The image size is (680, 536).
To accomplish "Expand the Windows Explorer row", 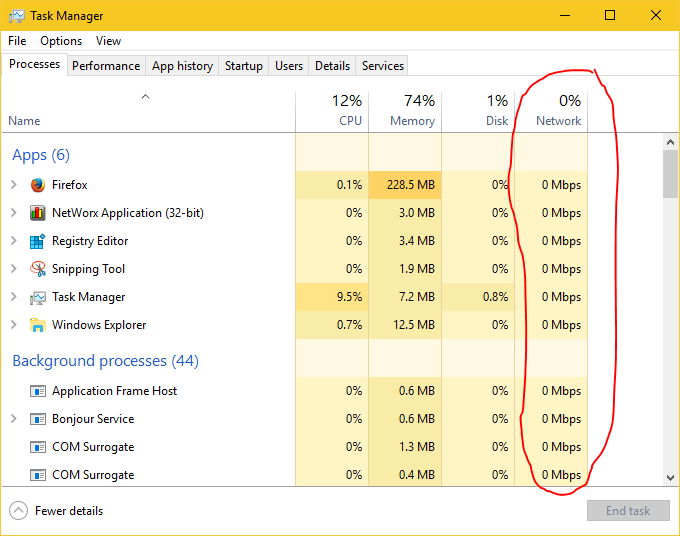I will tap(14, 325).
